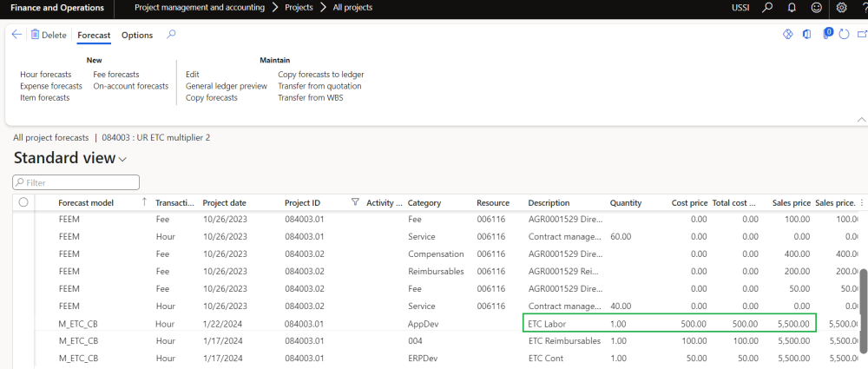The image size is (868, 369).
Task: Open in Microsoft Office icon
Action: 807,35
